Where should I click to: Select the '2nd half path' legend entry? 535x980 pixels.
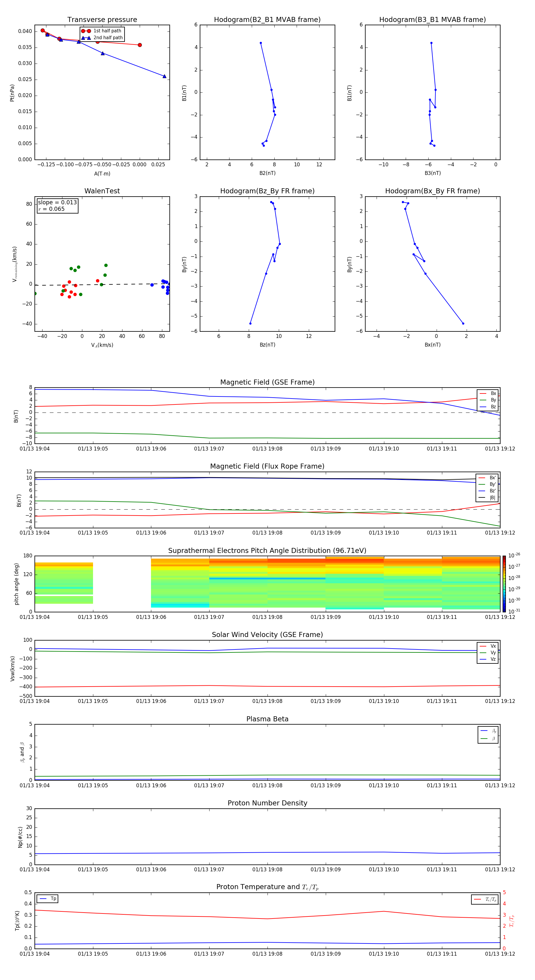tap(102, 38)
